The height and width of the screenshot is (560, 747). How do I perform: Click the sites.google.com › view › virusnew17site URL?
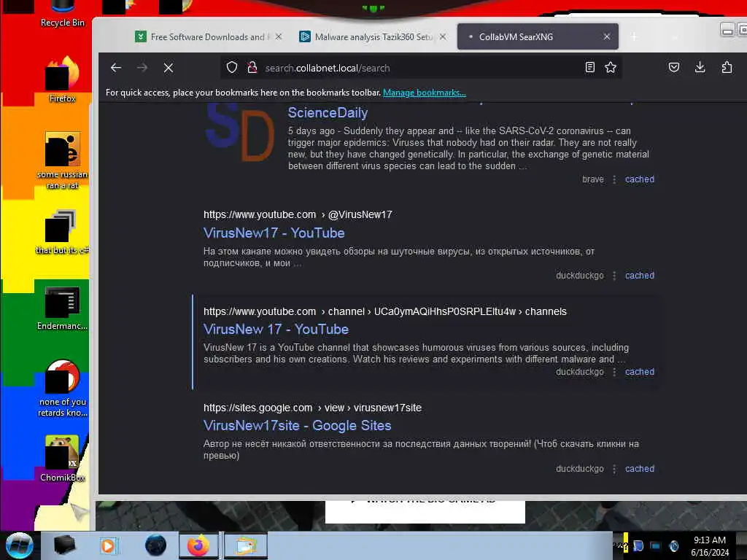coord(312,408)
